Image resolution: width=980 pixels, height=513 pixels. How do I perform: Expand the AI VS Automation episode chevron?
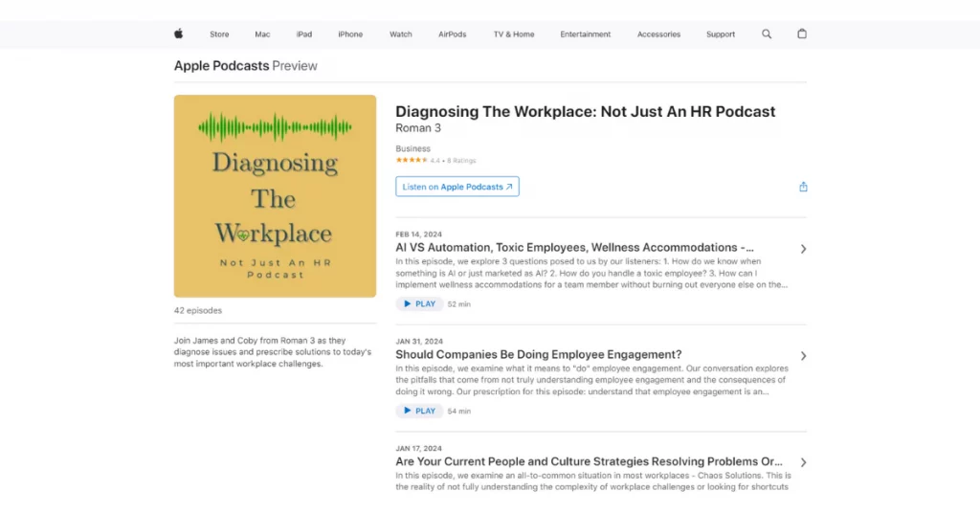[x=803, y=249]
